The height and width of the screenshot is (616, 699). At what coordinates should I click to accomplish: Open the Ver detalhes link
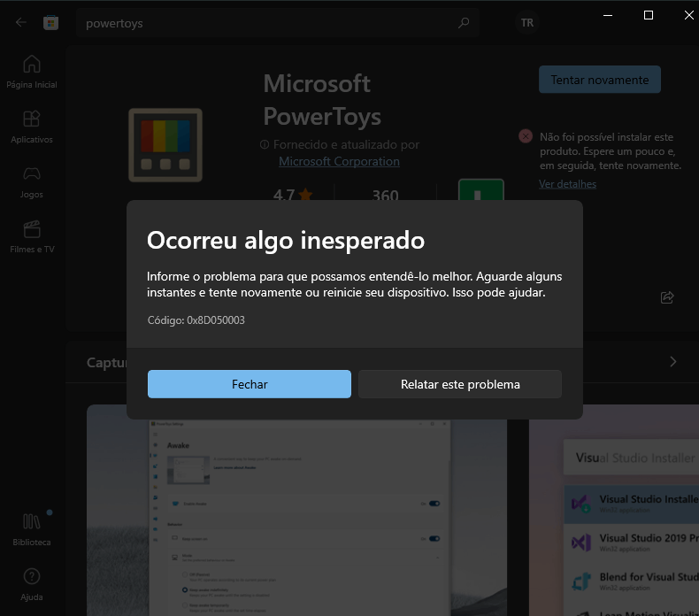[567, 184]
